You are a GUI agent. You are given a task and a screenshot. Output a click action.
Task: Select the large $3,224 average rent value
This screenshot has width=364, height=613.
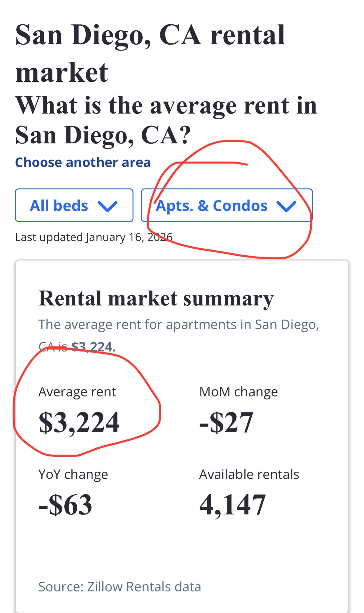click(79, 422)
